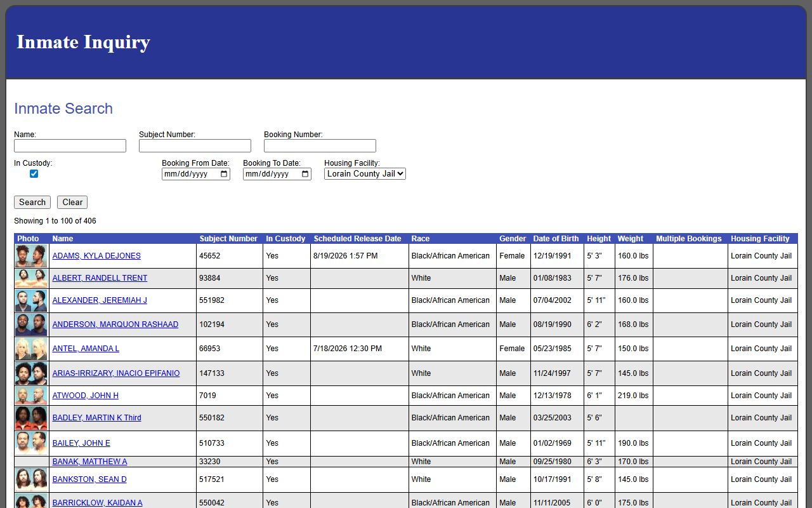
Task: Open ALEXANDER, JEREMIAH J record link
Action: [100, 300]
